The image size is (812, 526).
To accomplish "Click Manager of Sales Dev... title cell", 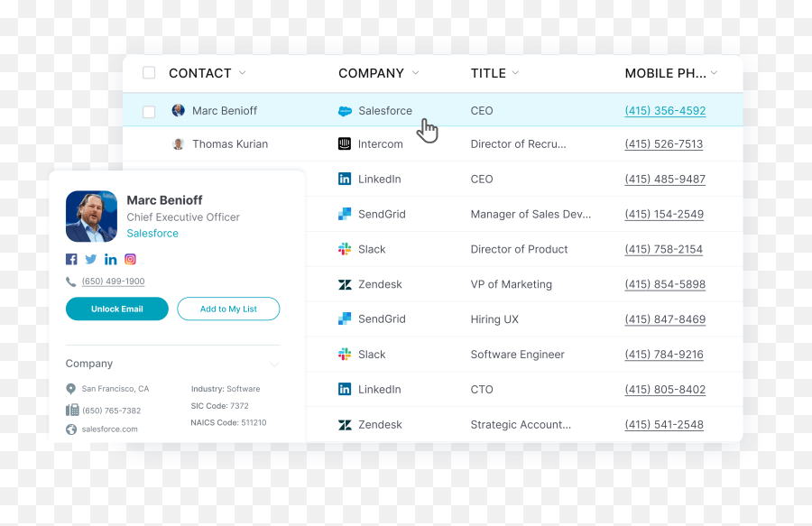I will click(x=531, y=215).
